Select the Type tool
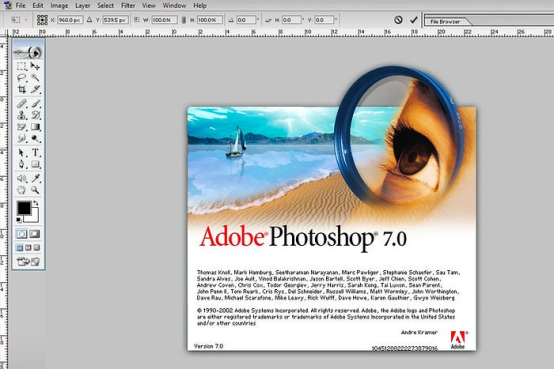 35,153
